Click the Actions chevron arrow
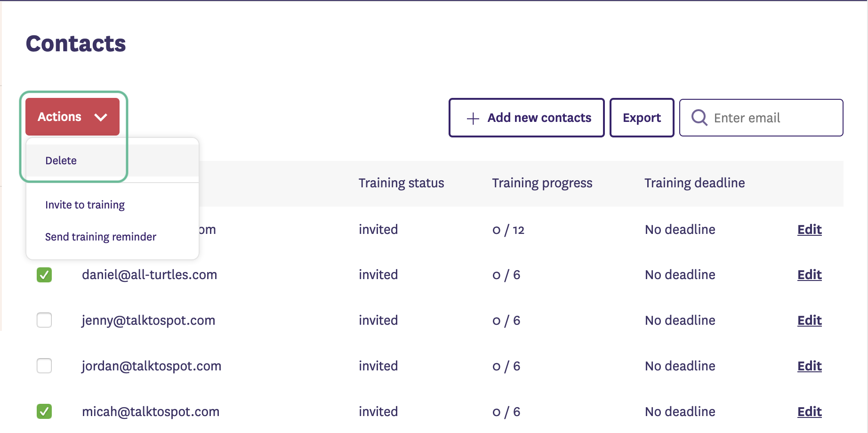The image size is (868, 433). coord(101,117)
